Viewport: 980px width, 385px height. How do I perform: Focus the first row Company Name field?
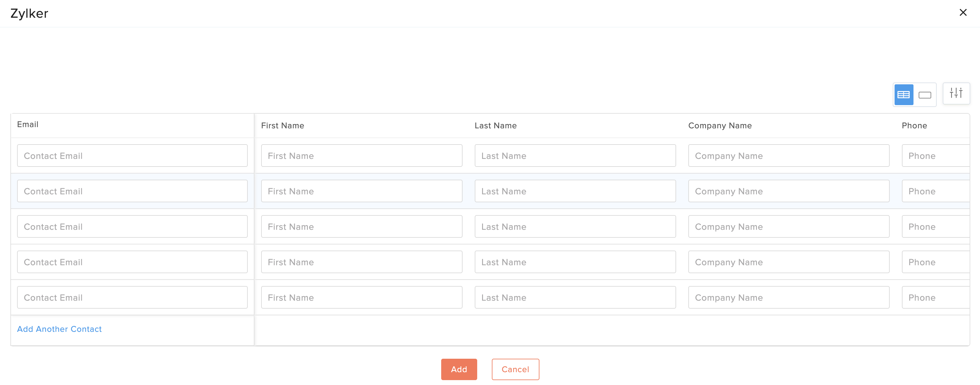pos(788,156)
